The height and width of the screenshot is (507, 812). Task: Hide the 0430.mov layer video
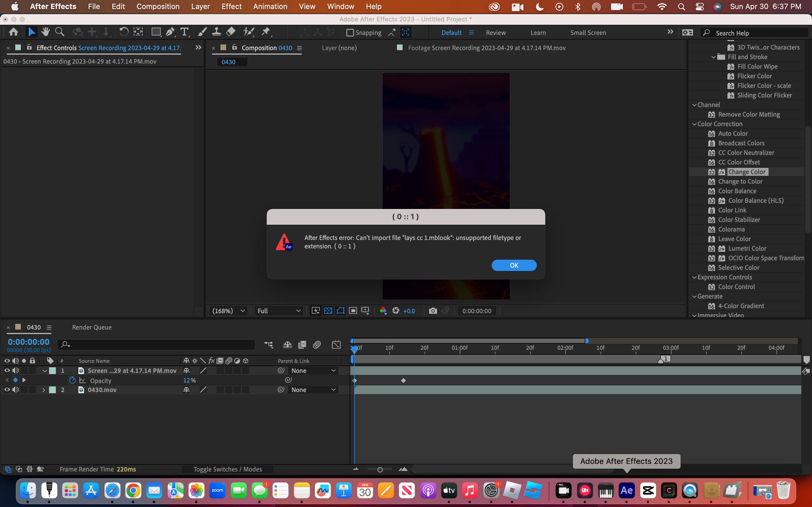7,390
